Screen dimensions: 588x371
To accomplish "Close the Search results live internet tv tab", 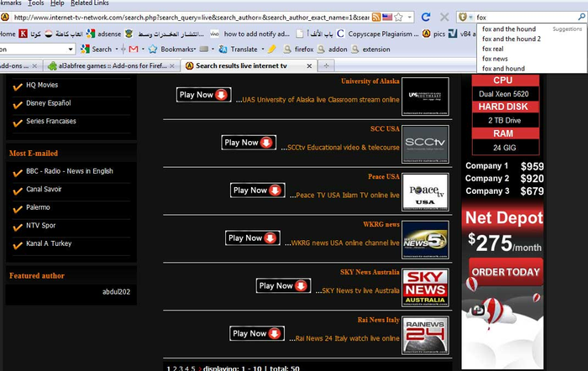I will click(x=309, y=65).
